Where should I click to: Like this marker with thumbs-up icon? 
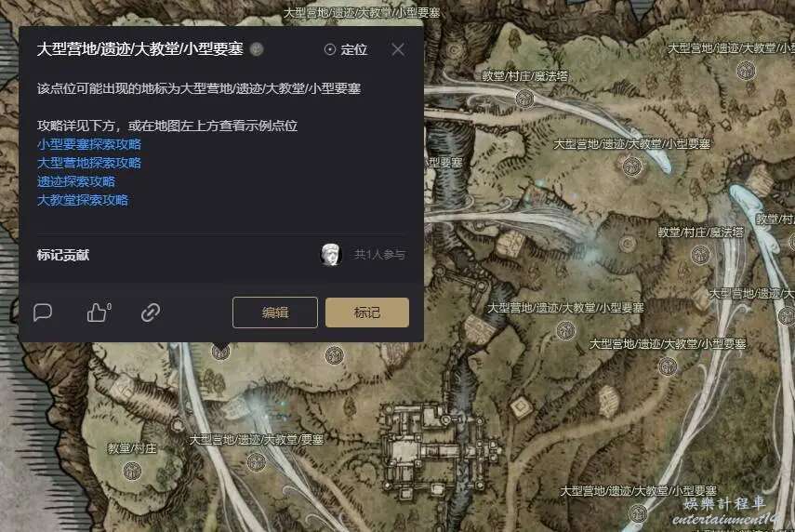pyautogui.click(x=99, y=312)
